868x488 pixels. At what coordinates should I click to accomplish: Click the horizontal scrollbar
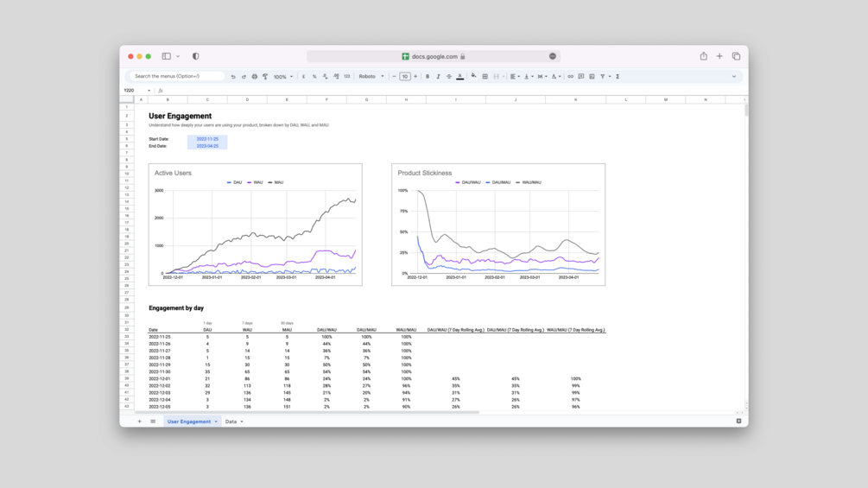[307, 412]
